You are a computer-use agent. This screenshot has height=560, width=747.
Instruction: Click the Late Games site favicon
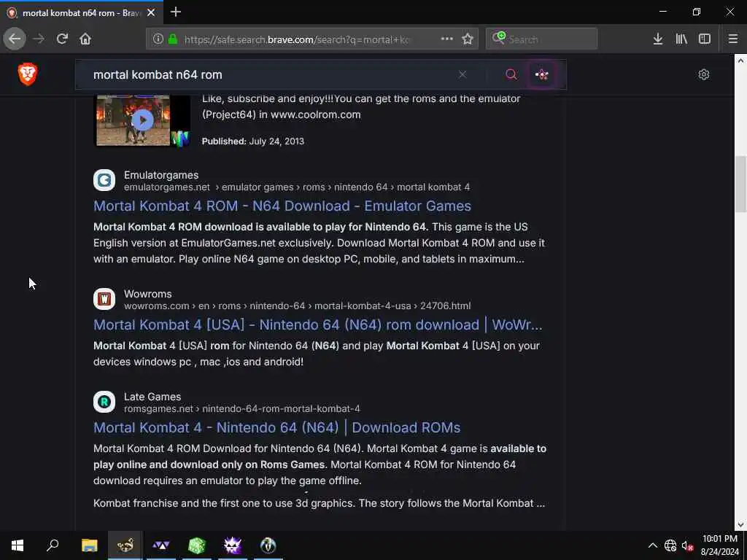104,402
